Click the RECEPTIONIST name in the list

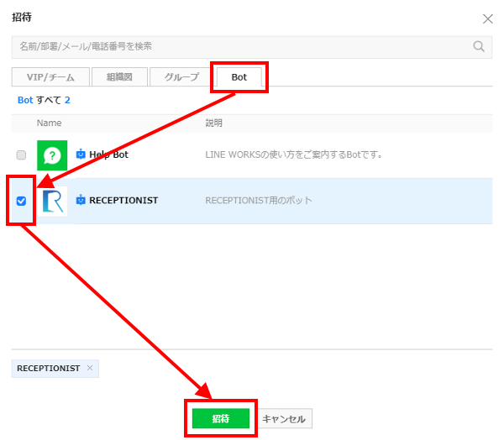click(123, 201)
